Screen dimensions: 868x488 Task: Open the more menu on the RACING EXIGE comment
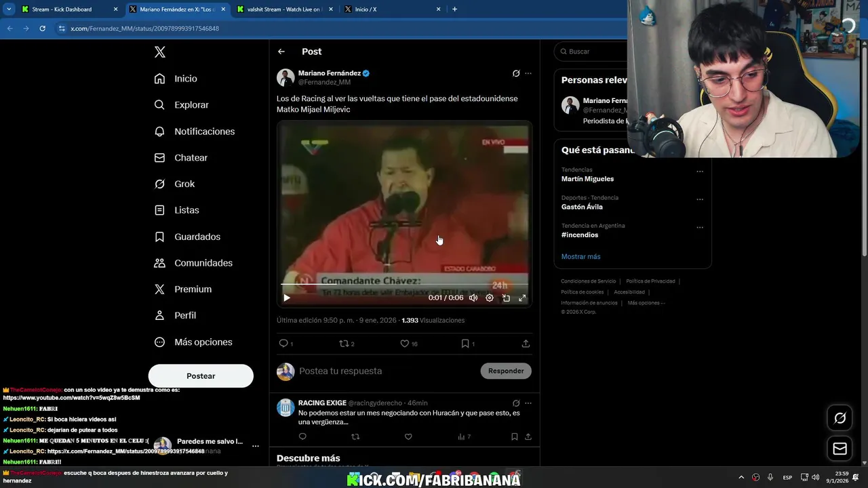[x=528, y=403]
